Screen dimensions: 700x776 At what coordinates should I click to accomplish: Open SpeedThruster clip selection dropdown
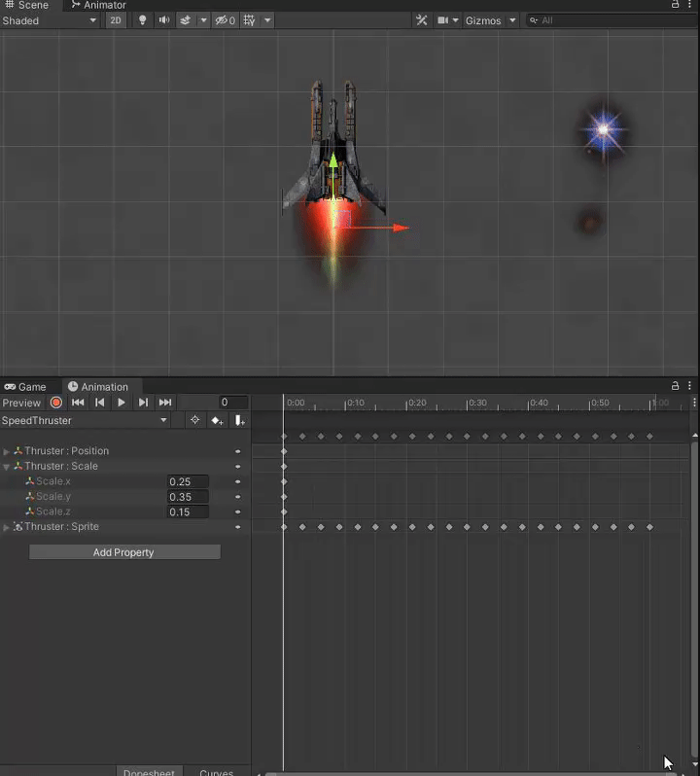(x=85, y=420)
